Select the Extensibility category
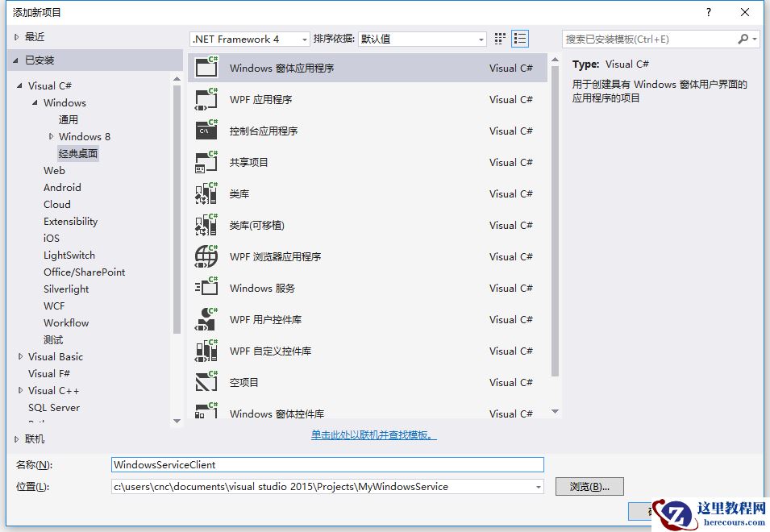Image resolution: width=770 pixels, height=532 pixels. tap(71, 222)
